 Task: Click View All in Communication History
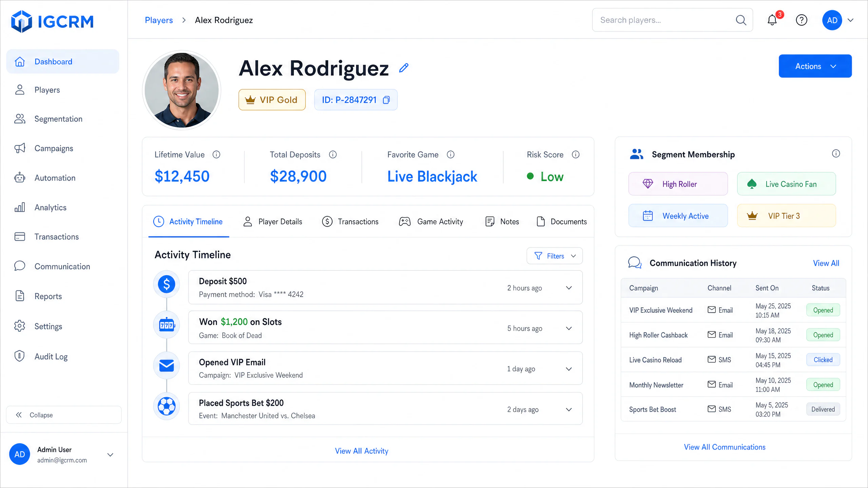coord(826,263)
